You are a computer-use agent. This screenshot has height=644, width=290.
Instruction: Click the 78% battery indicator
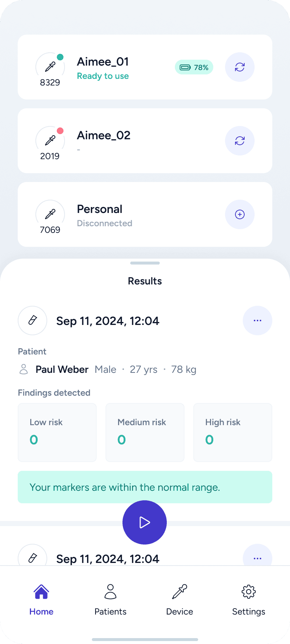tap(194, 67)
